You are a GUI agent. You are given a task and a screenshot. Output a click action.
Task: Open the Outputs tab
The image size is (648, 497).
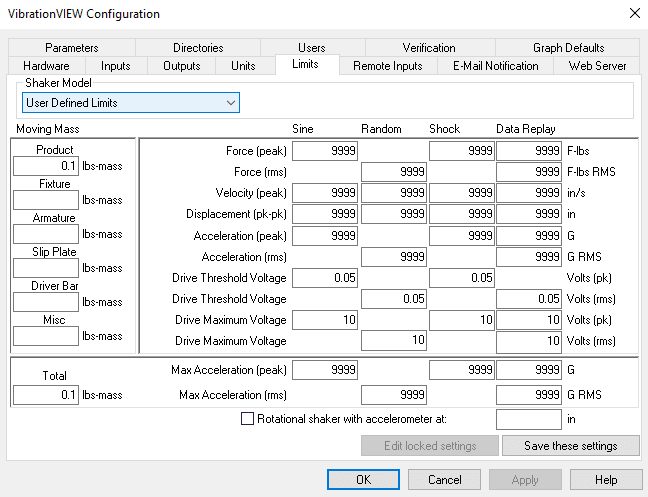(181, 66)
